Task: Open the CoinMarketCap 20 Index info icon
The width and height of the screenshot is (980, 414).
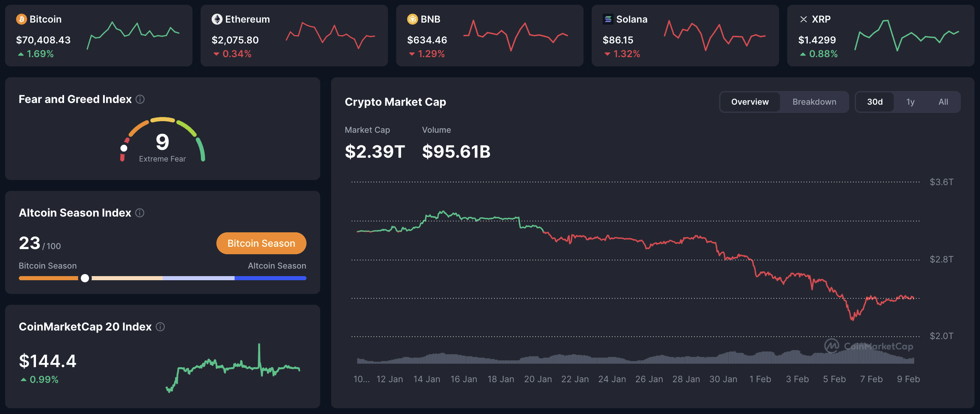Action: [x=160, y=326]
